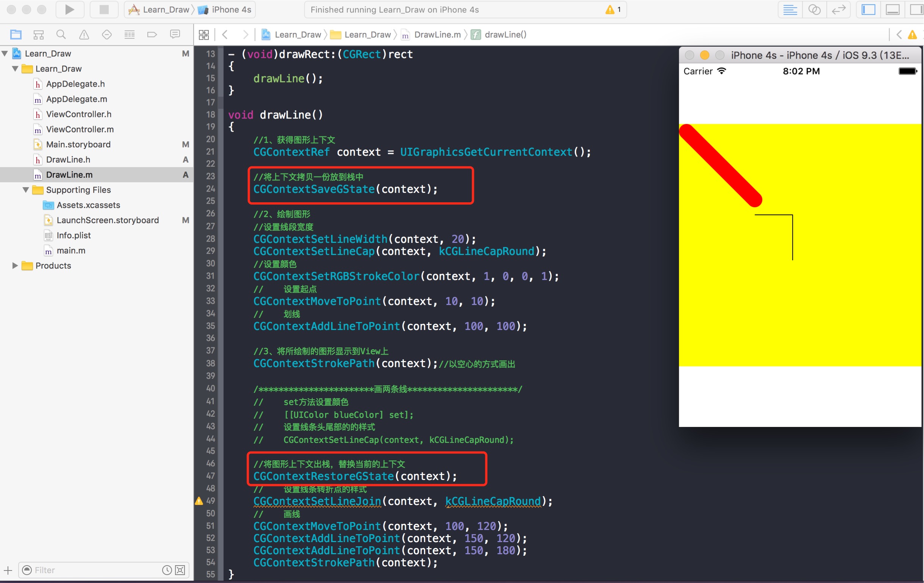
Task: Click the Filter field in navigator
Action: click(x=104, y=571)
